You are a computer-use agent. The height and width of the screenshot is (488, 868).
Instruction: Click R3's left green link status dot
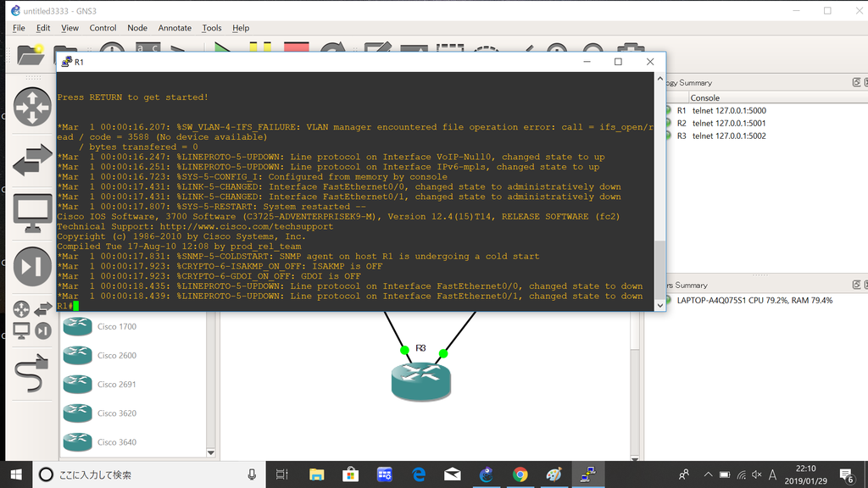coord(404,350)
